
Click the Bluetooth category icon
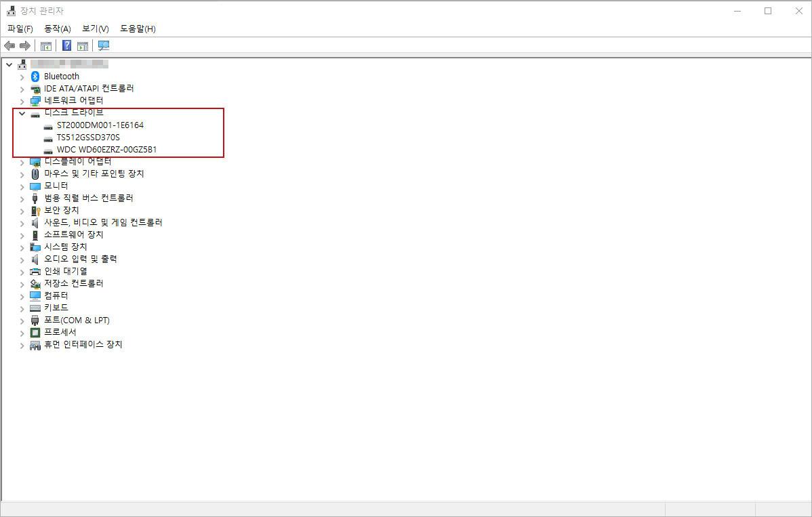(35, 77)
